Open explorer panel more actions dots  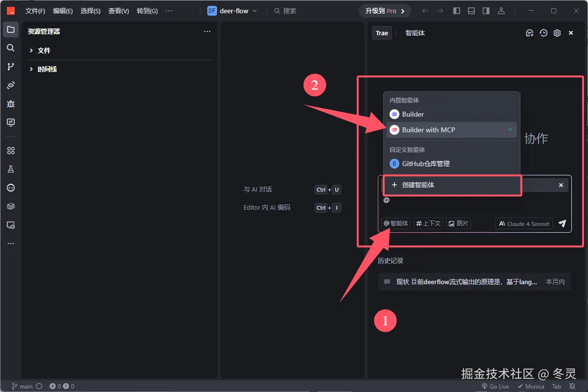point(207,31)
